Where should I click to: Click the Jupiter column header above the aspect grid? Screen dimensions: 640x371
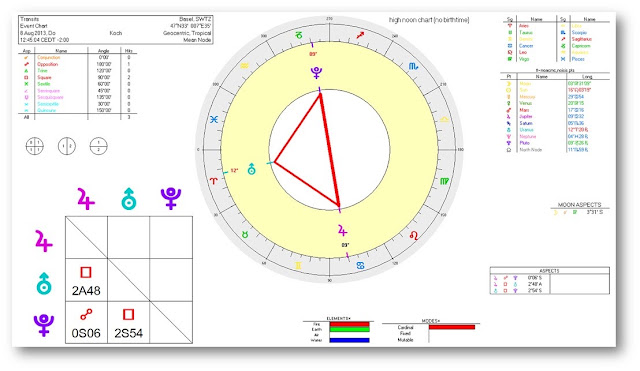86,199
